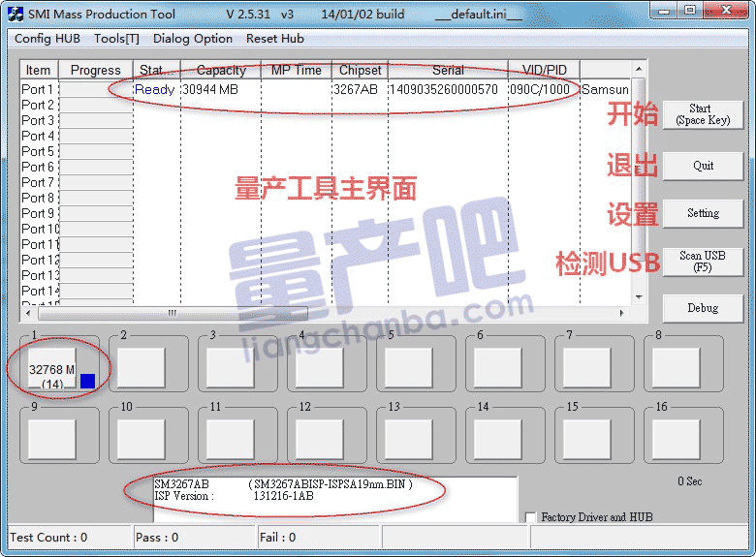Click the ISP Version 131216-1AB text
This screenshot has height=557, width=756.
pyautogui.click(x=234, y=496)
